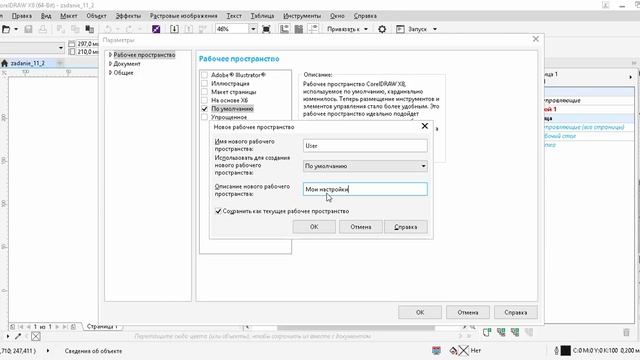
Task: Check the На основе X6 workspace checkbox
Action: click(204, 100)
